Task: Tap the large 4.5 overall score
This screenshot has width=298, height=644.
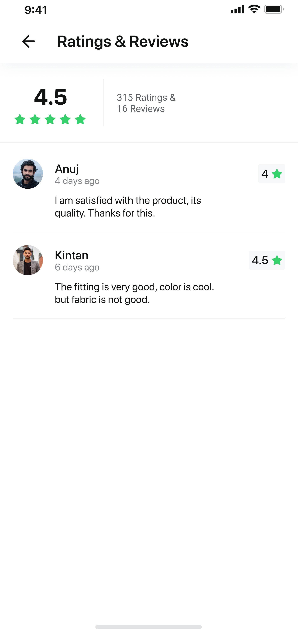Action: (50, 97)
